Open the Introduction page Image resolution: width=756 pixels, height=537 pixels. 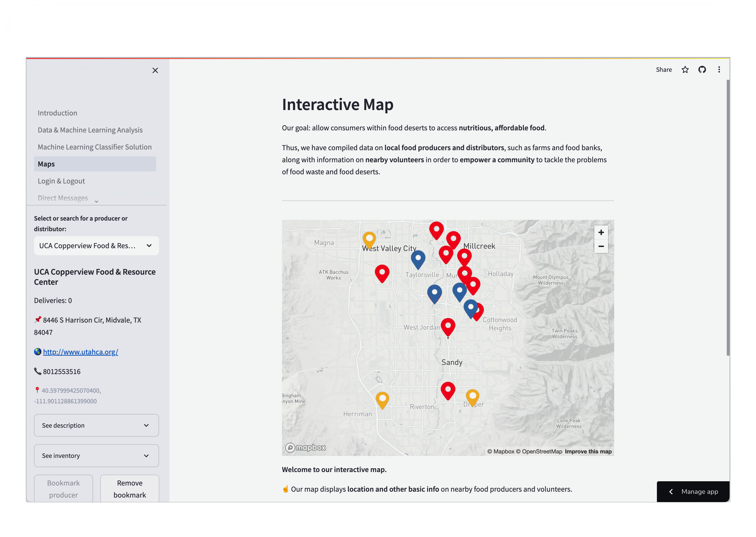pyautogui.click(x=58, y=113)
